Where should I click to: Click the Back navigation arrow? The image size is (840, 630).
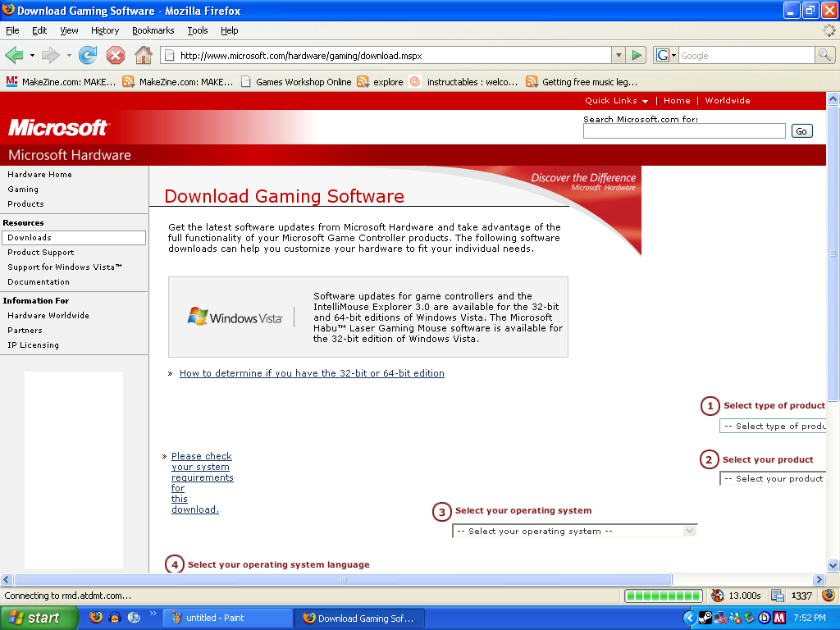click(x=14, y=56)
